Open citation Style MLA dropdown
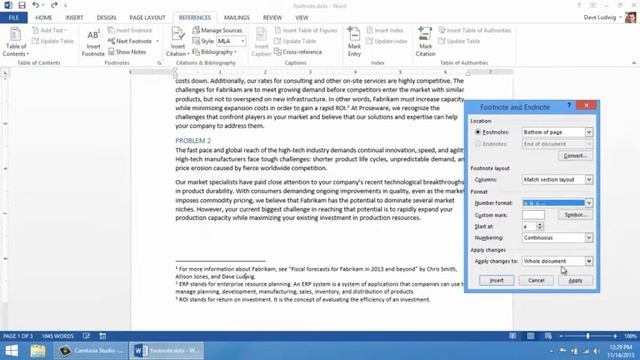This screenshot has width=640, height=360. coord(242,41)
